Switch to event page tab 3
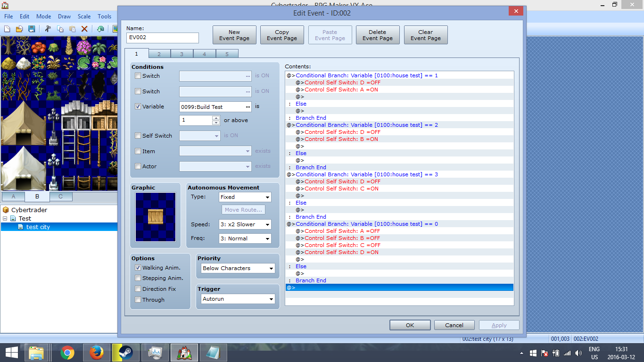This screenshot has width=644, height=362. point(182,54)
